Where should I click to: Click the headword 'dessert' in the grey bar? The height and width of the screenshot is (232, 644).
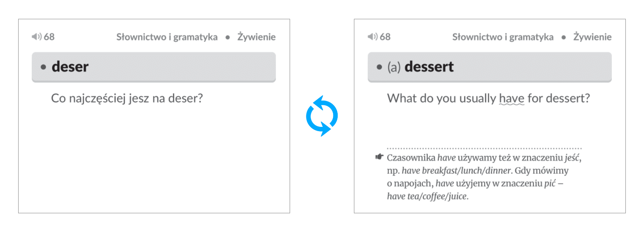(429, 67)
